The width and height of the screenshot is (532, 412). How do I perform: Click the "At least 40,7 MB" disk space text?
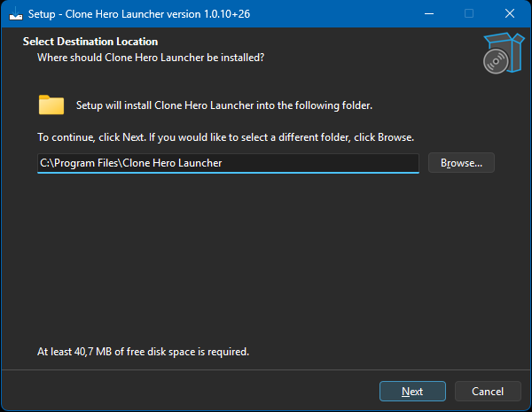pyautogui.click(x=143, y=352)
